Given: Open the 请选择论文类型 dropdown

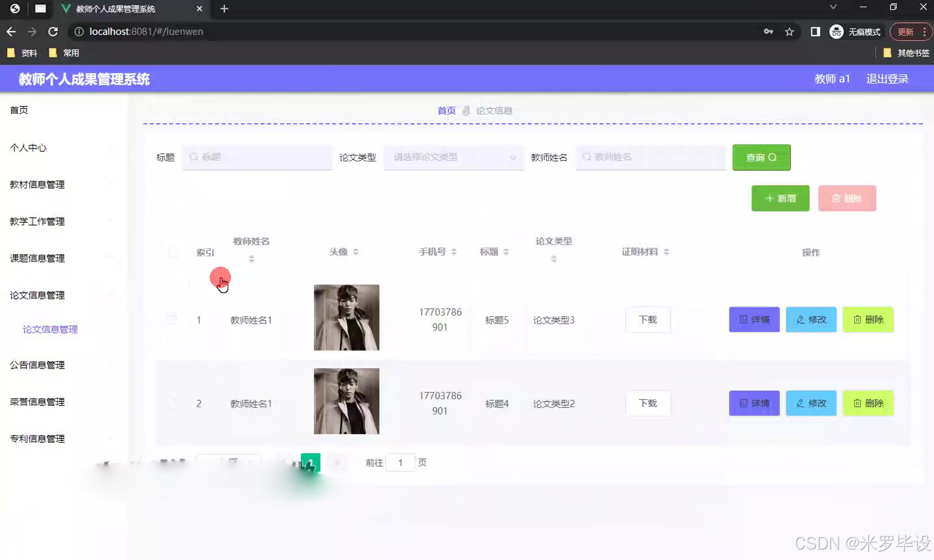Looking at the screenshot, I should 453,157.
